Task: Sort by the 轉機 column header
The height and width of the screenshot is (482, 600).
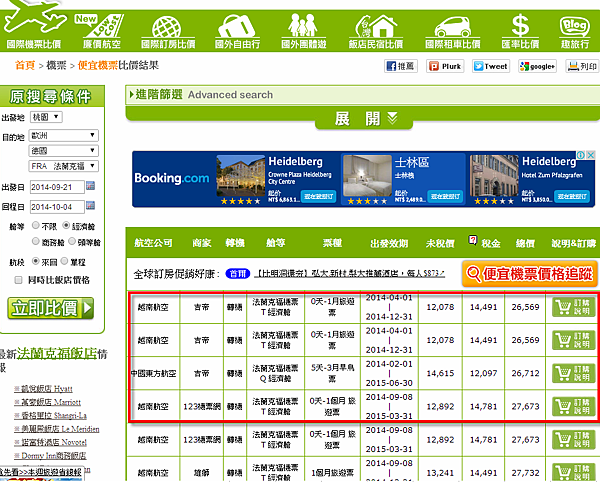Action: (235, 243)
